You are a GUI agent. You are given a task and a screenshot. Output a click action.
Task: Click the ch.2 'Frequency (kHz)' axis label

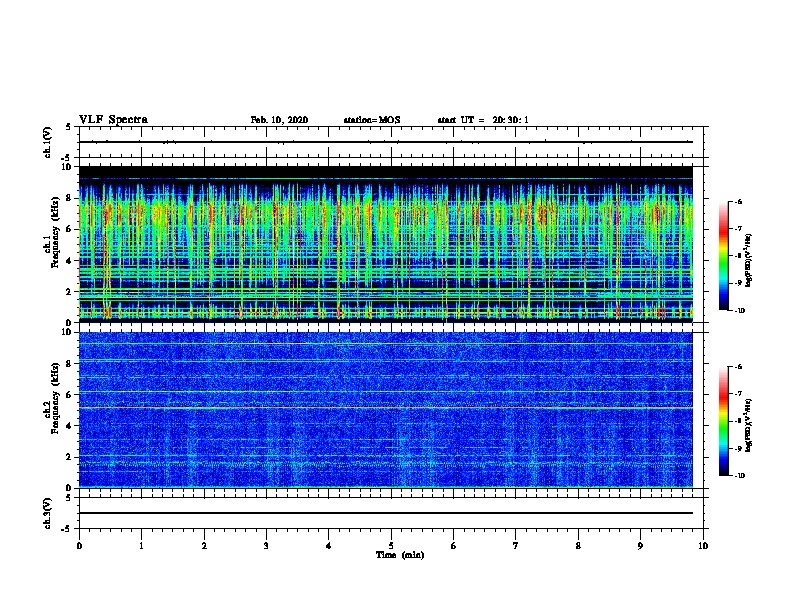(55, 398)
